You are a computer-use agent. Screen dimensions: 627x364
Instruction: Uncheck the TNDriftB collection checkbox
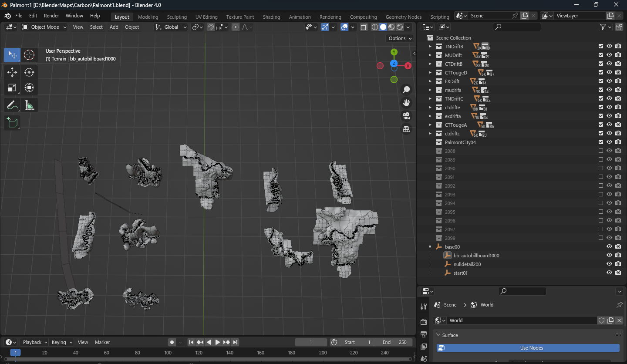(x=601, y=46)
